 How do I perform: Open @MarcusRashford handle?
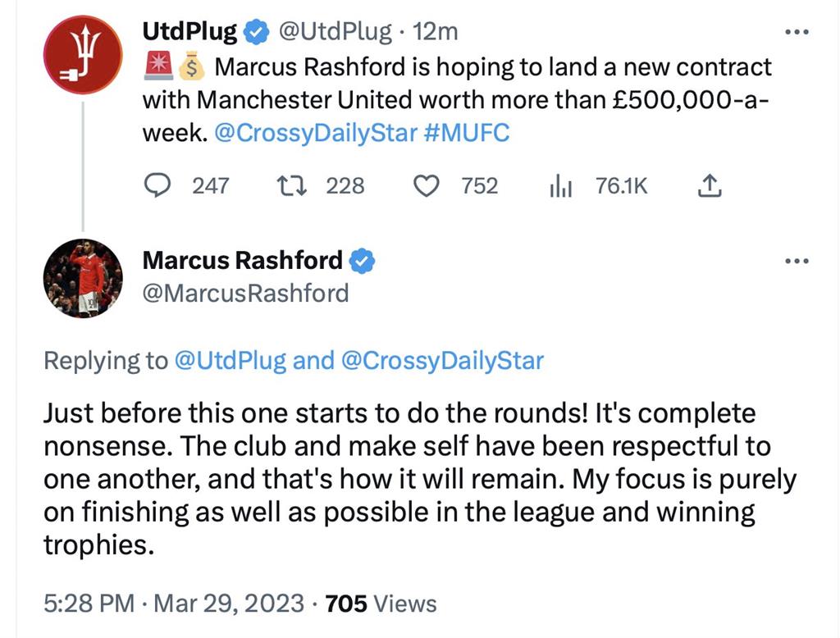pyautogui.click(x=245, y=293)
